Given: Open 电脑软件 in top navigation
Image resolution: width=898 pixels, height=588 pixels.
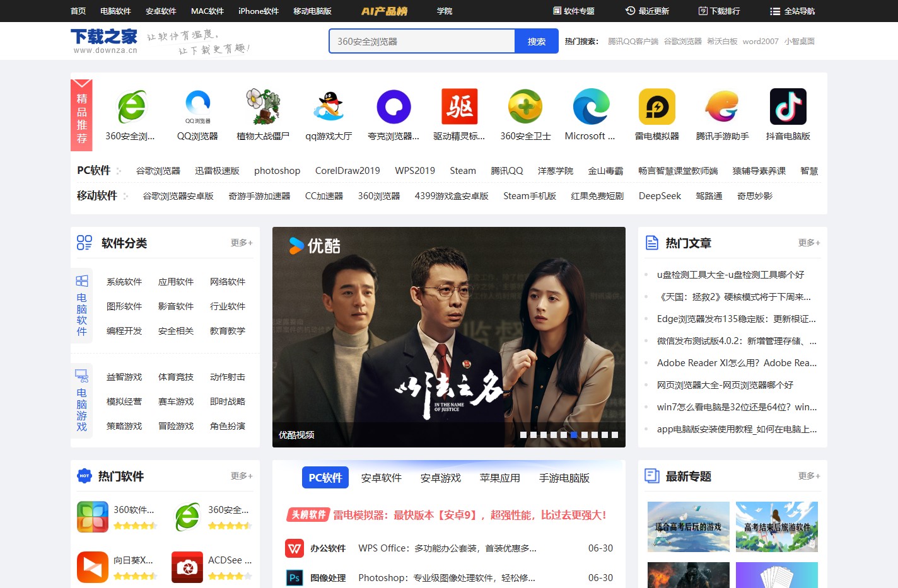Looking at the screenshot, I should pyautogui.click(x=115, y=11).
